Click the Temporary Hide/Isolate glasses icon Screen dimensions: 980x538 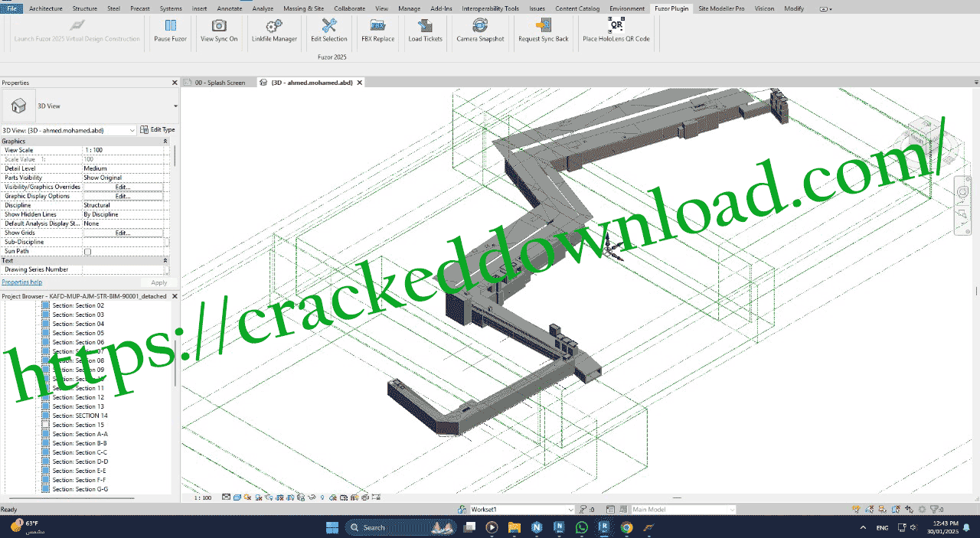pyautogui.click(x=312, y=497)
